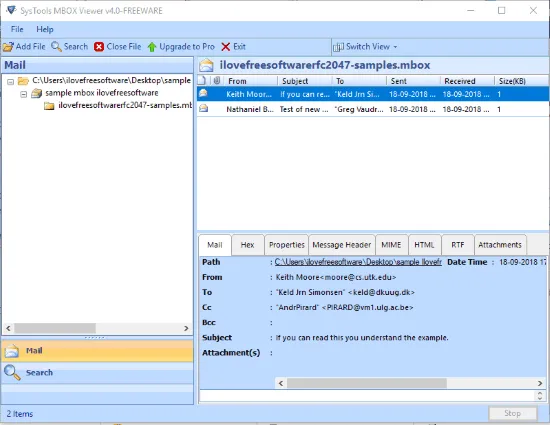Click the Stop button

click(x=512, y=413)
